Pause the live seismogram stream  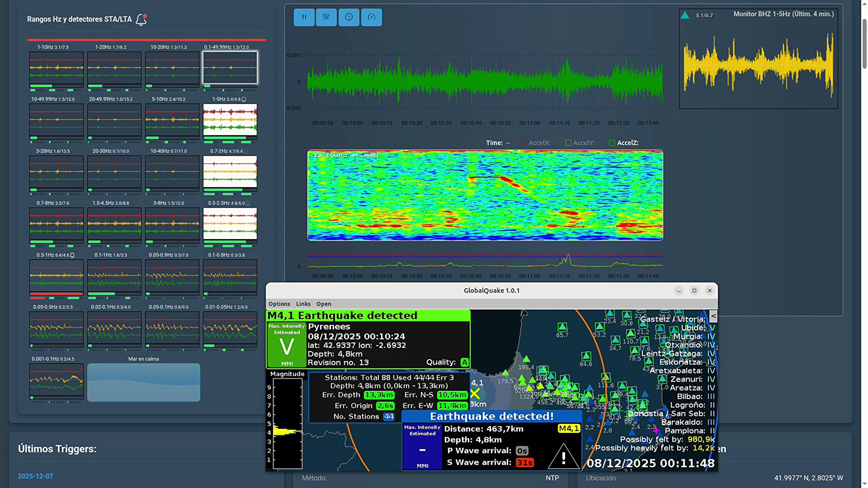(304, 17)
